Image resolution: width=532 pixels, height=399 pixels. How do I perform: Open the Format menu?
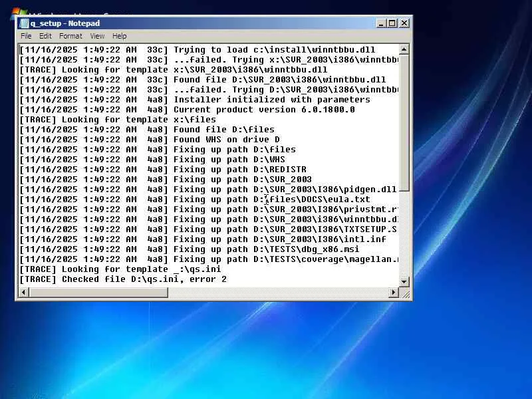[70, 36]
